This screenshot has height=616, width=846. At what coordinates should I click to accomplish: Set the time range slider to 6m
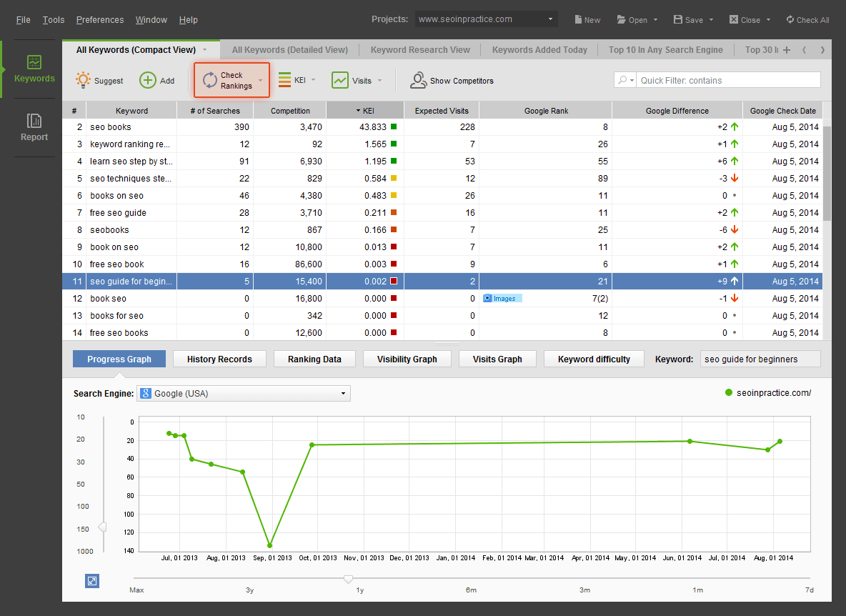coord(472,579)
